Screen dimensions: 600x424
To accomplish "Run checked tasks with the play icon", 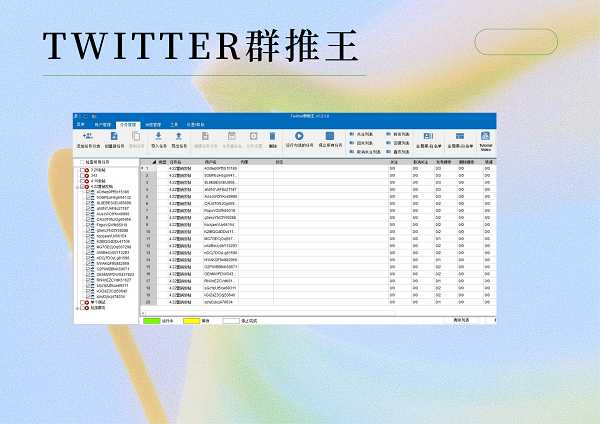I will (x=299, y=136).
